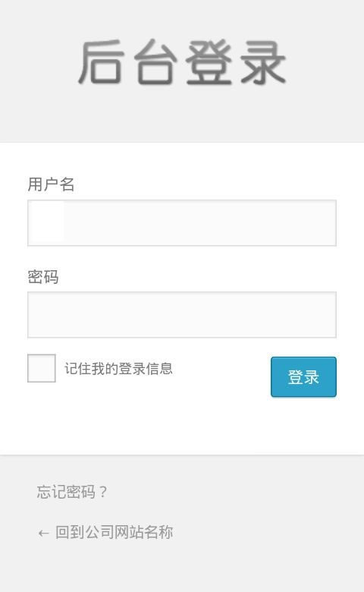Screen dimensions: 364x592
Task: Click the 后台登录 logo heading
Action: tap(182, 62)
